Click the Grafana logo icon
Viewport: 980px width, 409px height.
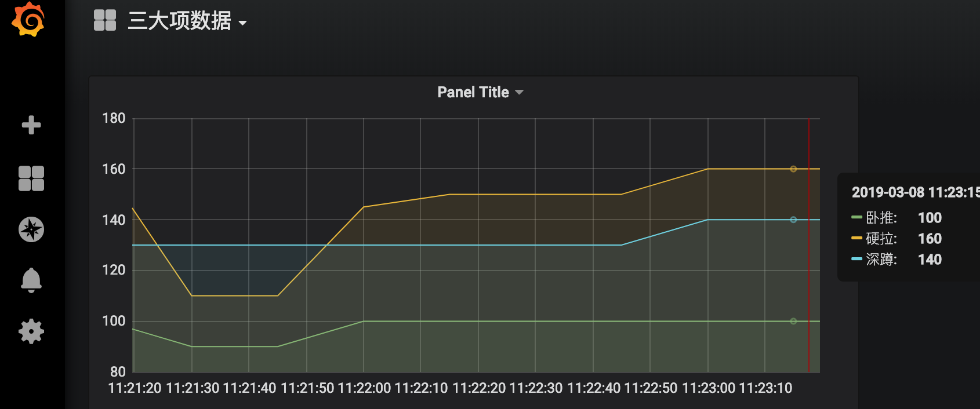pyautogui.click(x=28, y=20)
